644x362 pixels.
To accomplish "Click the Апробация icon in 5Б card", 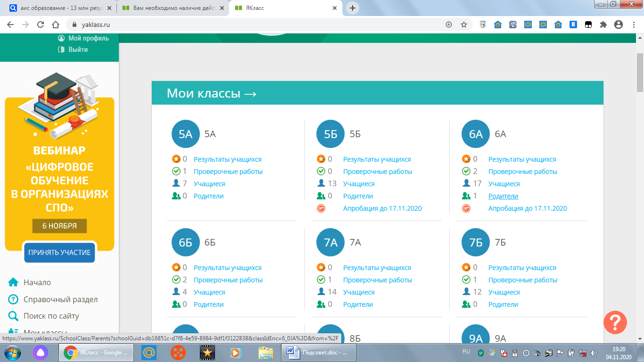I will click(x=321, y=208).
